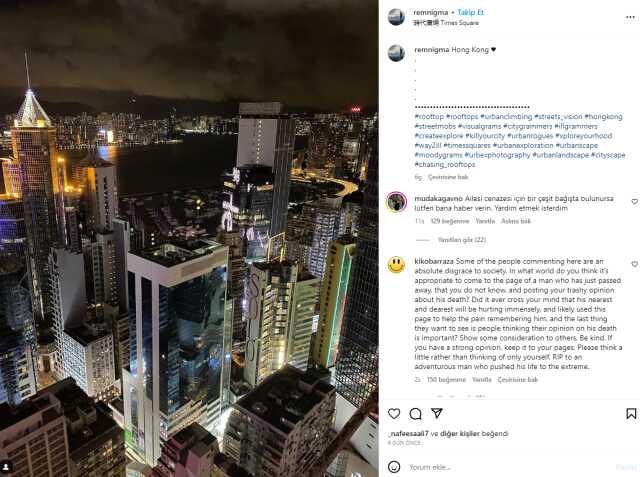
Task: Open the #hongkong hashtag
Action: click(x=603, y=117)
